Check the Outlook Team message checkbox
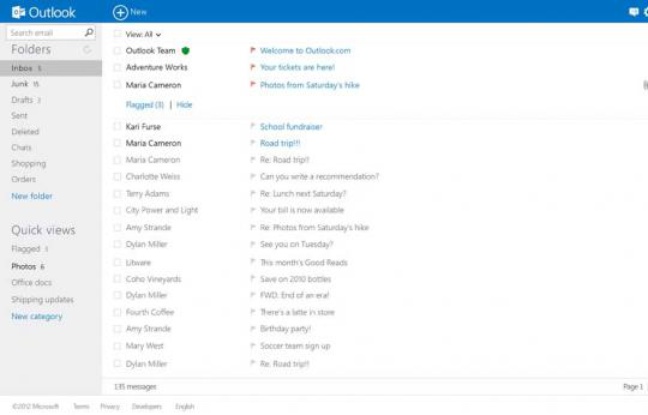Viewport: 648px width, 415px height. 117,50
